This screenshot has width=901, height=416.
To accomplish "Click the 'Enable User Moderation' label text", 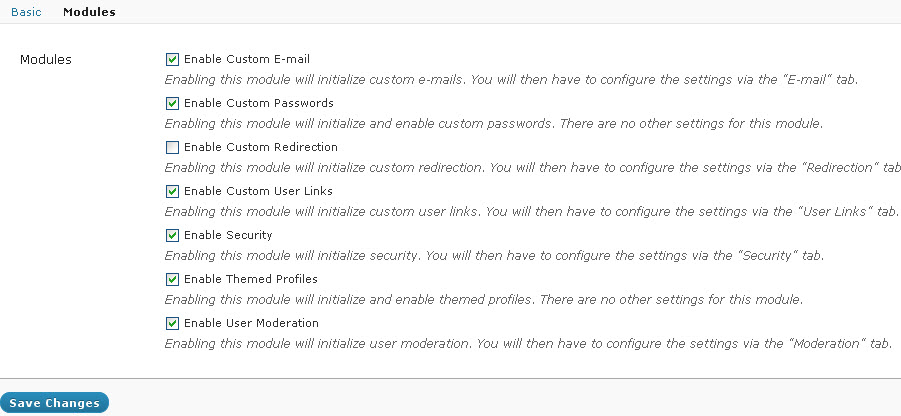I will (x=251, y=323).
